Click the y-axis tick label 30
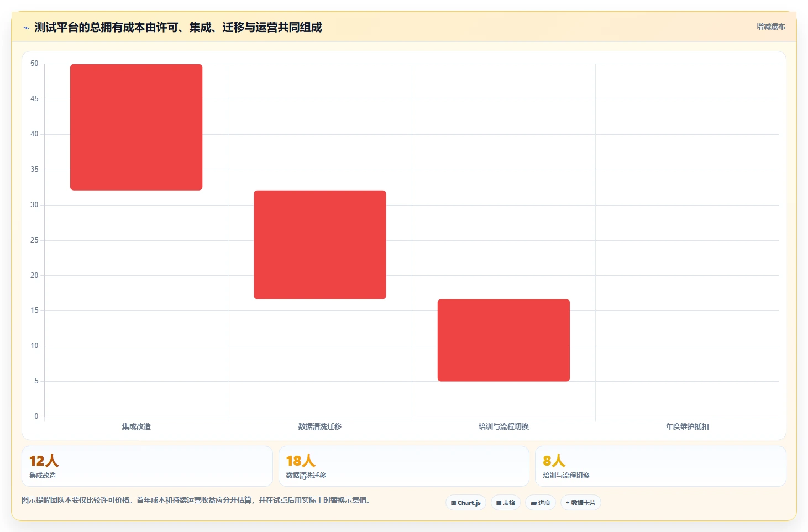This screenshot has width=808, height=532. (34, 205)
